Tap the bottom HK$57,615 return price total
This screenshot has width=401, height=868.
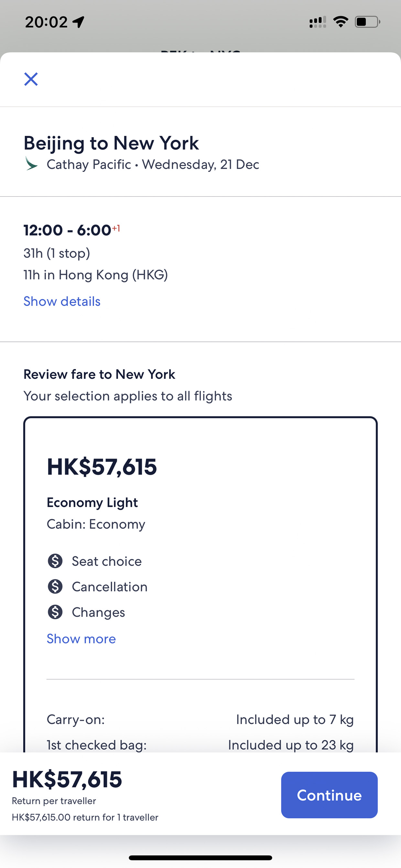(x=67, y=779)
